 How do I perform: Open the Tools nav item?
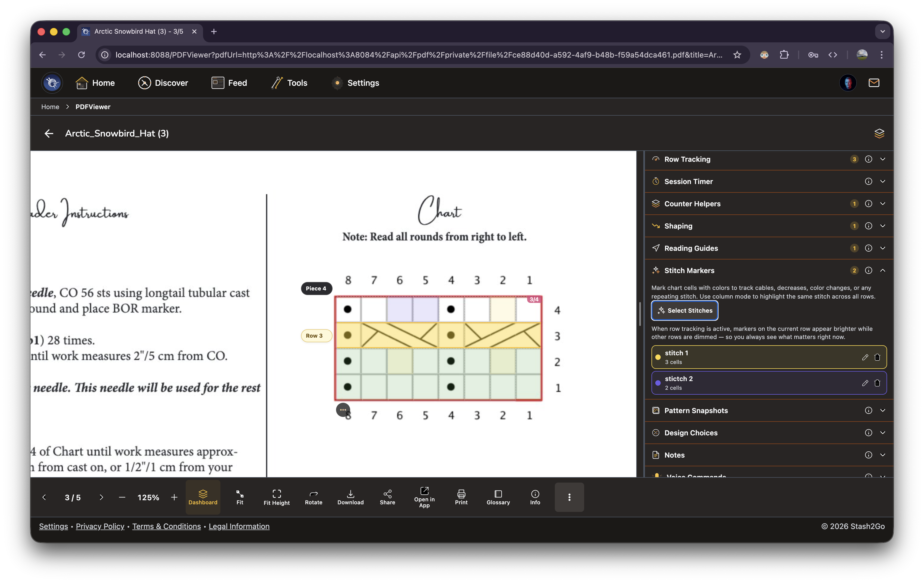(289, 83)
